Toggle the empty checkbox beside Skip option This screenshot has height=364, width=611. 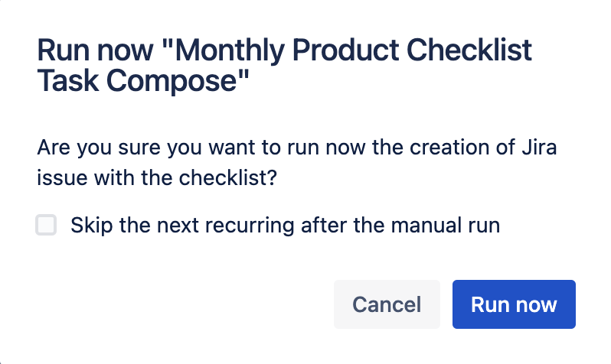pos(46,226)
